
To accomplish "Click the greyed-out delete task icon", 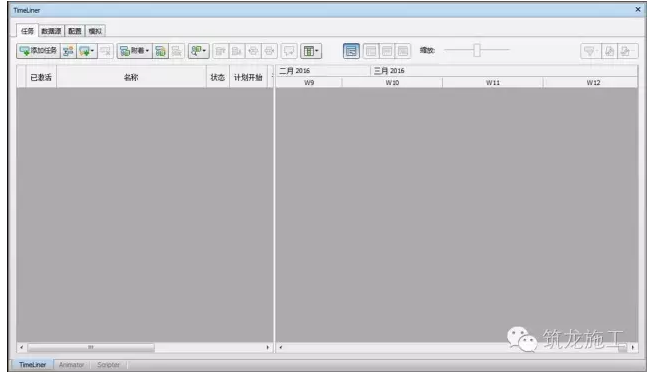I will click(x=105, y=51).
